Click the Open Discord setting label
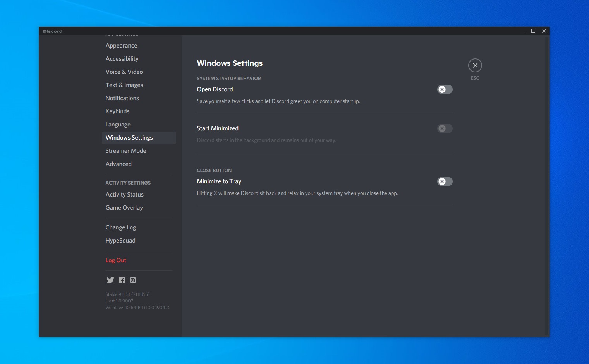Screen dimensions: 589x364 pos(215,89)
